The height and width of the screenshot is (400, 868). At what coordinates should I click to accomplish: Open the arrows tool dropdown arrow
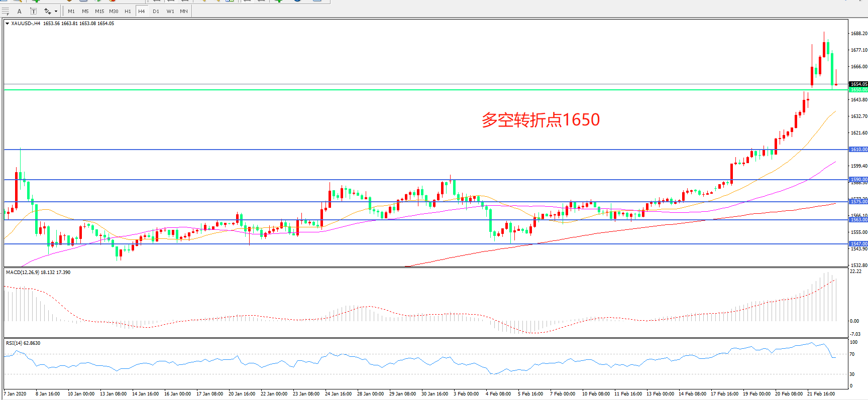(x=56, y=11)
